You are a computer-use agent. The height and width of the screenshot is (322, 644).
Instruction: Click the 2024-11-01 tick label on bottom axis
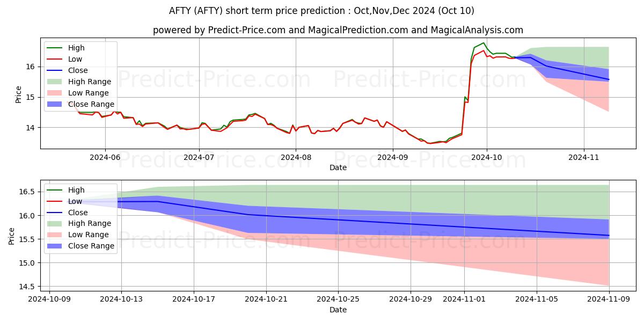pyautogui.click(x=464, y=299)
